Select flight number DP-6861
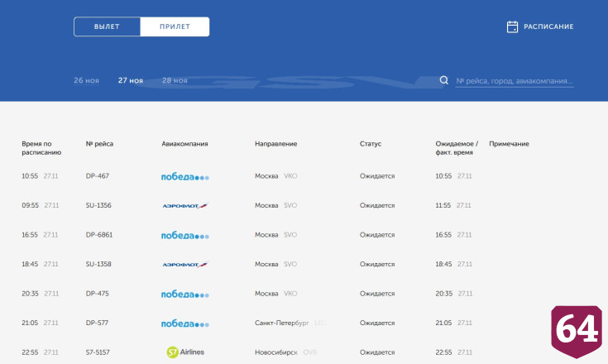The image size is (608, 364). point(99,235)
